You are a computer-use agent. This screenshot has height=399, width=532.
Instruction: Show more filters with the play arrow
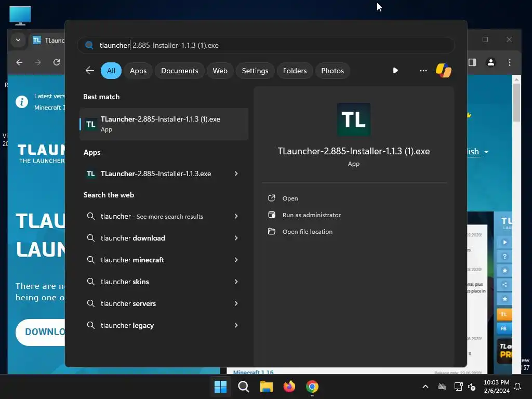pos(395,71)
